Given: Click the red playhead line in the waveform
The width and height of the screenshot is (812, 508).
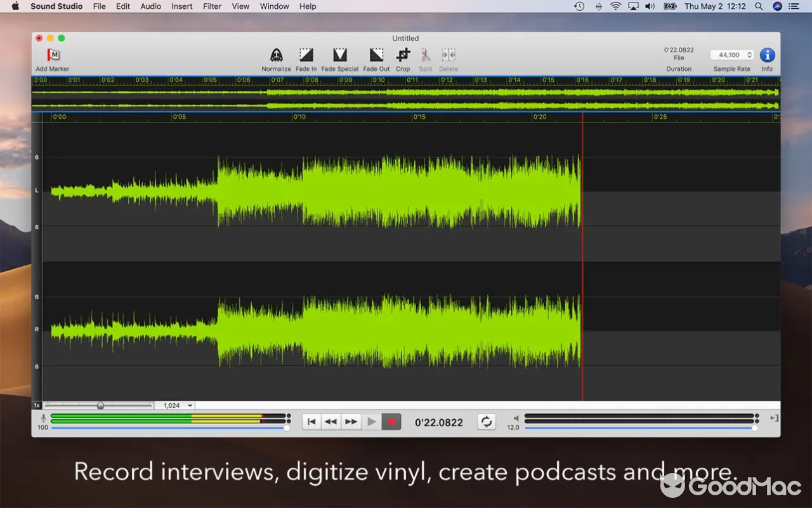Looking at the screenshot, I should click(x=582, y=254).
